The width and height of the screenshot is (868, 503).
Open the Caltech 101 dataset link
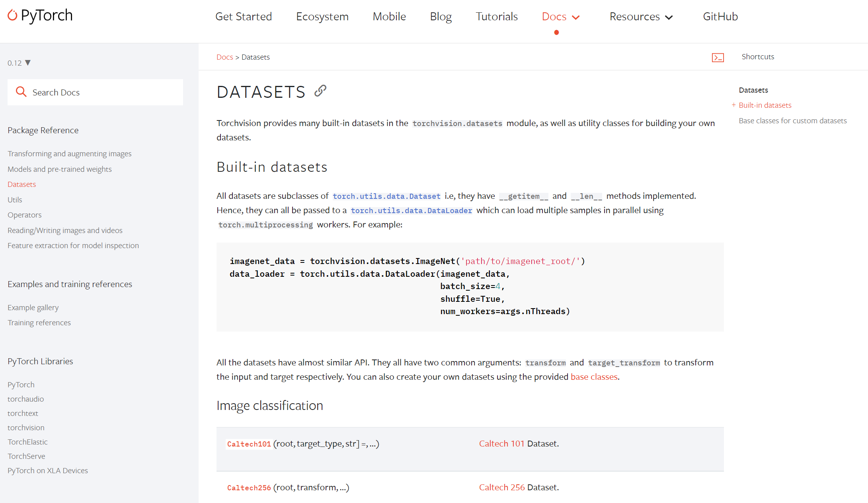502,443
